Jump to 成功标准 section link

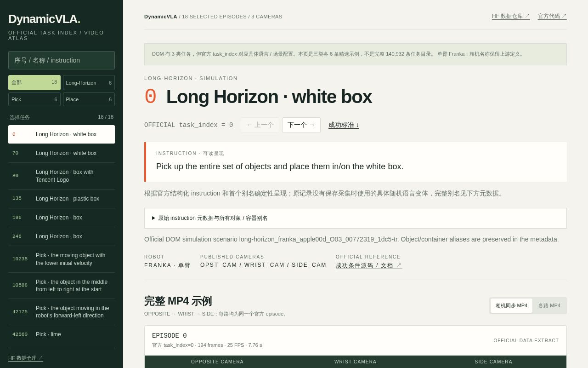click(x=344, y=125)
